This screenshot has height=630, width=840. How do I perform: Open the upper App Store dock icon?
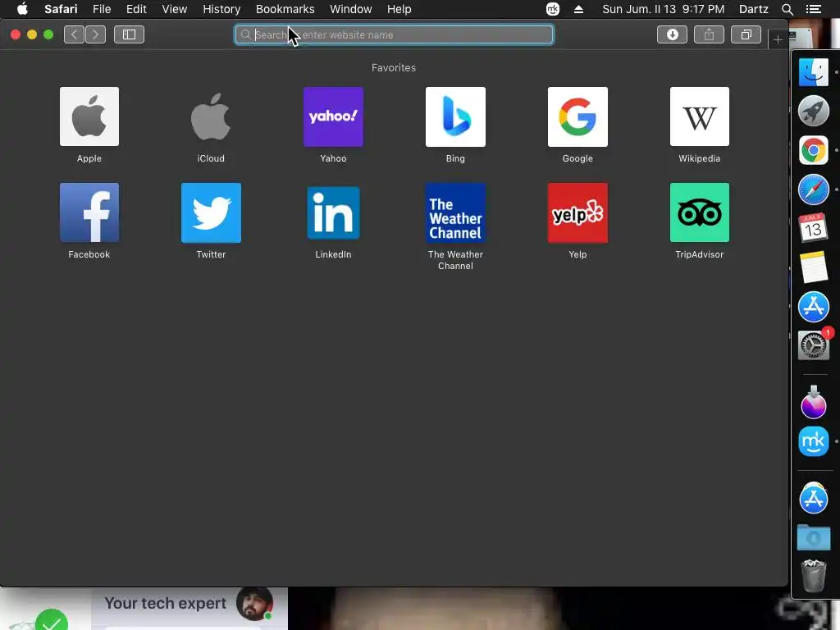click(x=814, y=307)
